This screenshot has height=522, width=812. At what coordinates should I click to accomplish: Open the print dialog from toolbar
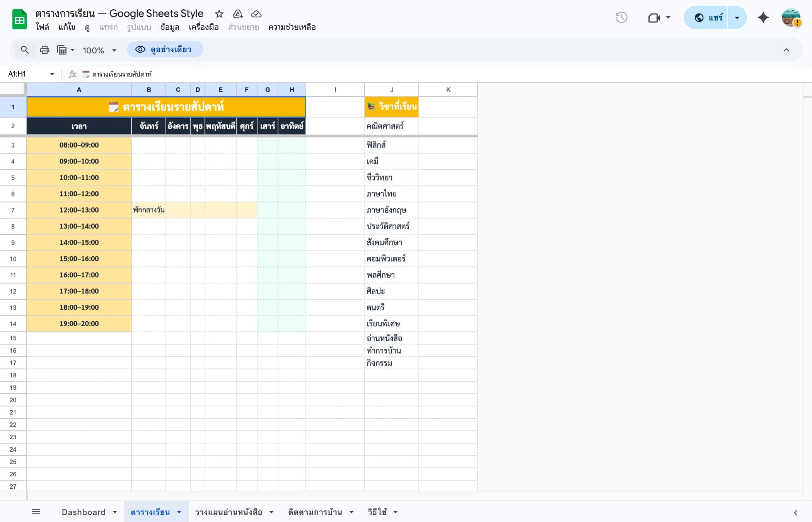point(44,50)
